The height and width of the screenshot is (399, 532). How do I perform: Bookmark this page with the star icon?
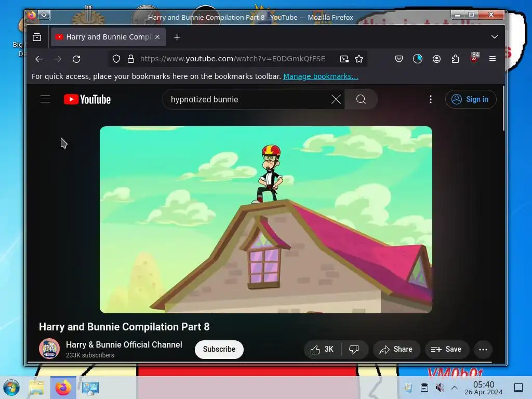click(x=359, y=59)
